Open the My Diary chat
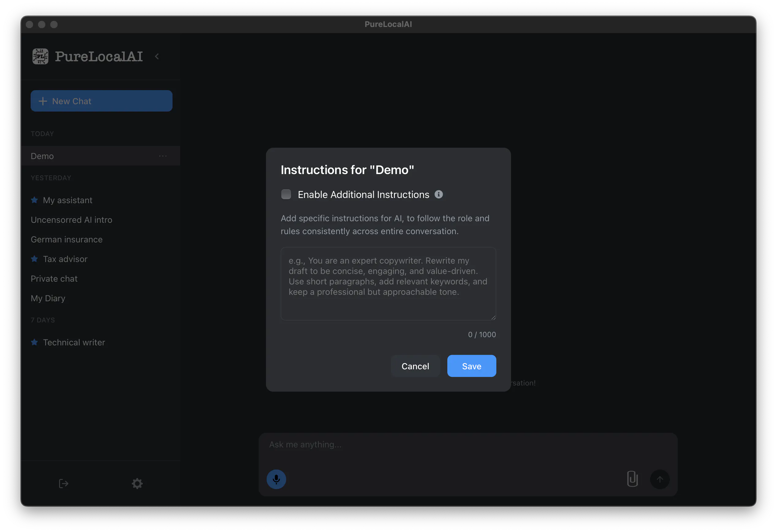 [x=48, y=298]
